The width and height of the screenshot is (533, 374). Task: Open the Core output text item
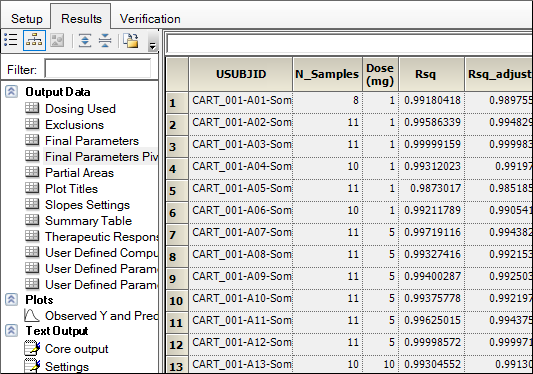coord(76,348)
